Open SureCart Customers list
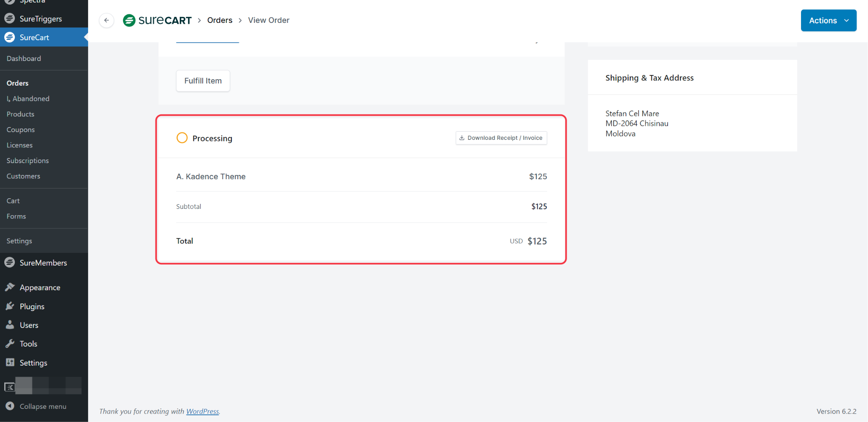The height and width of the screenshot is (422, 868). coord(23,176)
